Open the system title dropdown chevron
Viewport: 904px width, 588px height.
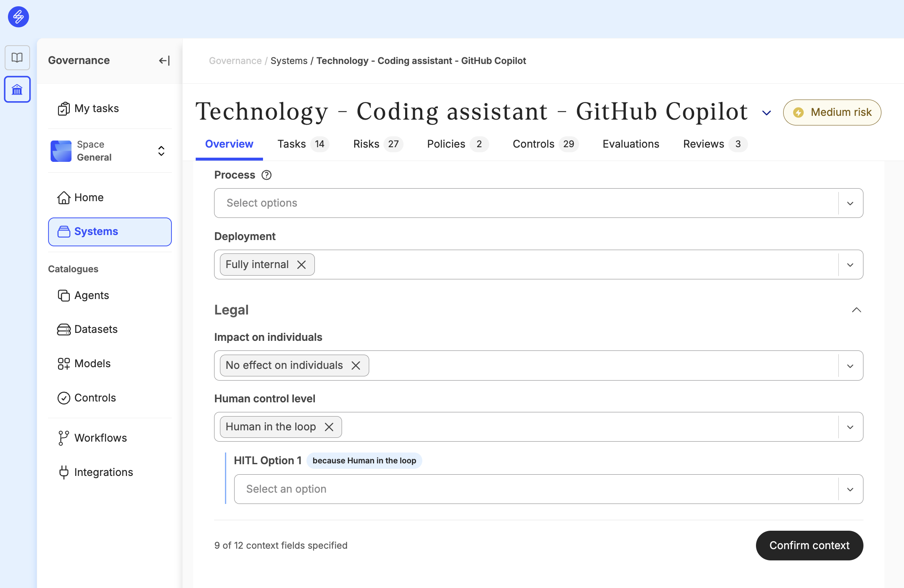(x=766, y=113)
